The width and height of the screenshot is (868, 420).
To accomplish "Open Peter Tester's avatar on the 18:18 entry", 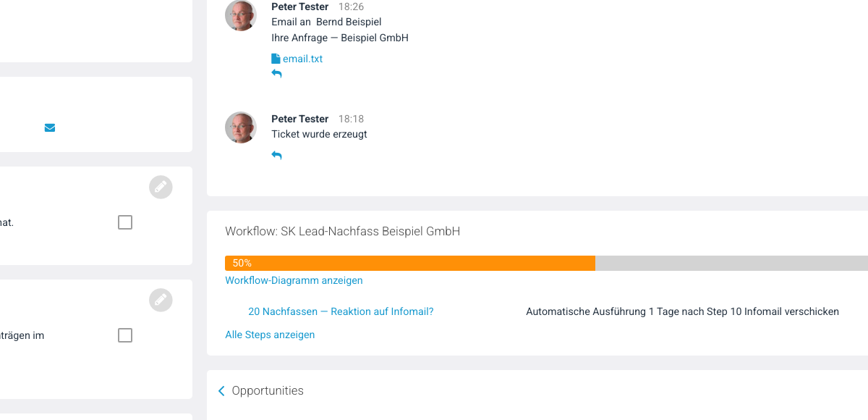I will click(x=241, y=127).
